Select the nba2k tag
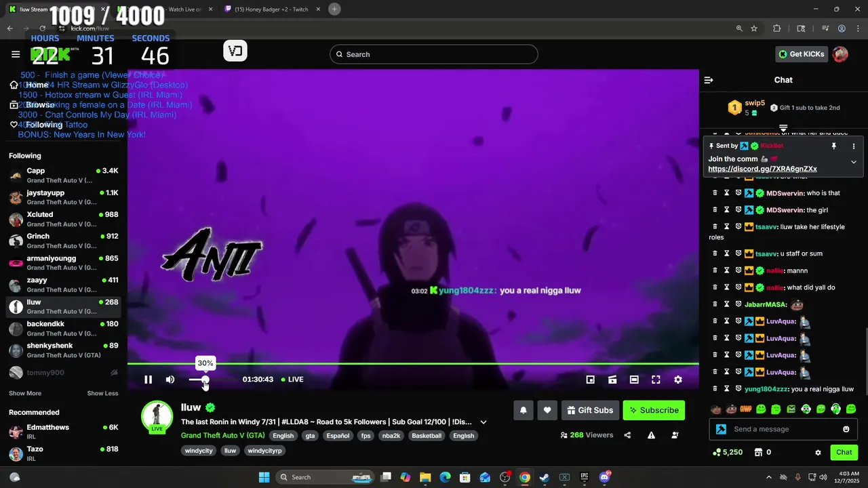868x488 pixels. coord(391,436)
